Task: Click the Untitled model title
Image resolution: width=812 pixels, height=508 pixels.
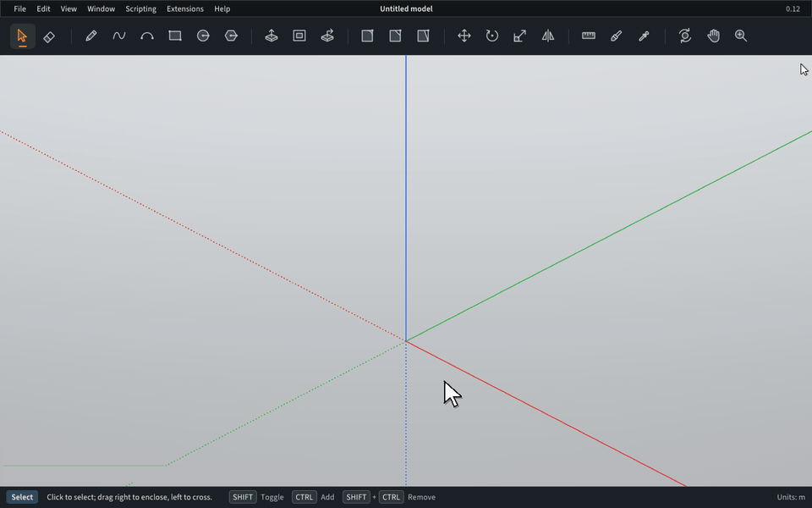Action: click(406, 8)
